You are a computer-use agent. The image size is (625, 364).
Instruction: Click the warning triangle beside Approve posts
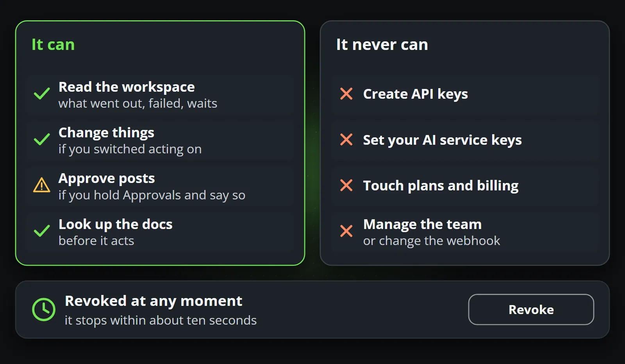coord(42,185)
